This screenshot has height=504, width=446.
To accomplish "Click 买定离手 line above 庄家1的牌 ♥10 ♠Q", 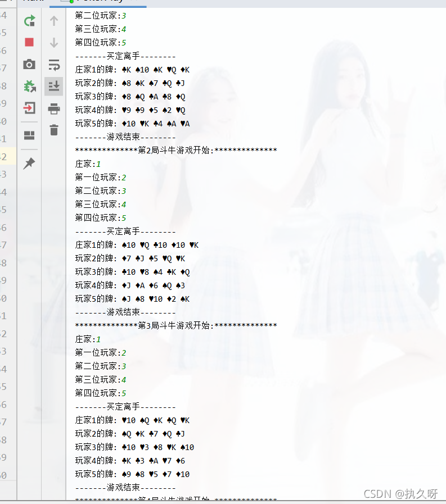I will pyautogui.click(x=125, y=407).
